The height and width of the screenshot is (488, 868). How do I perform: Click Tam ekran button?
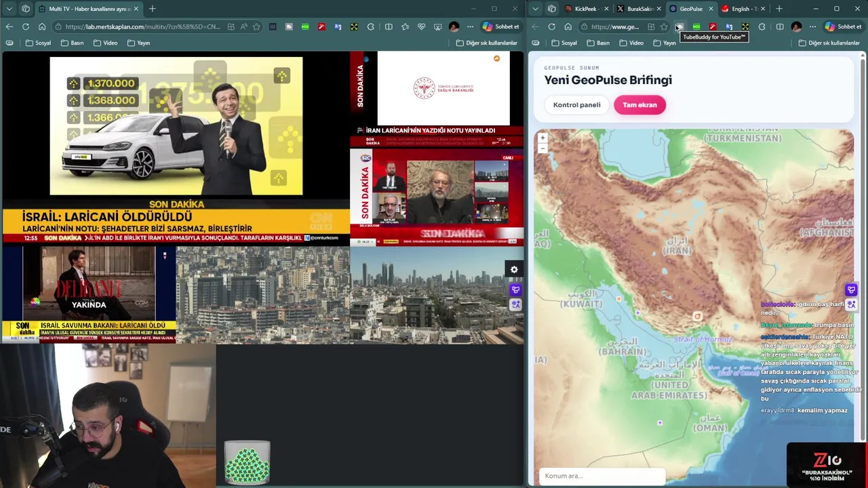tap(639, 105)
